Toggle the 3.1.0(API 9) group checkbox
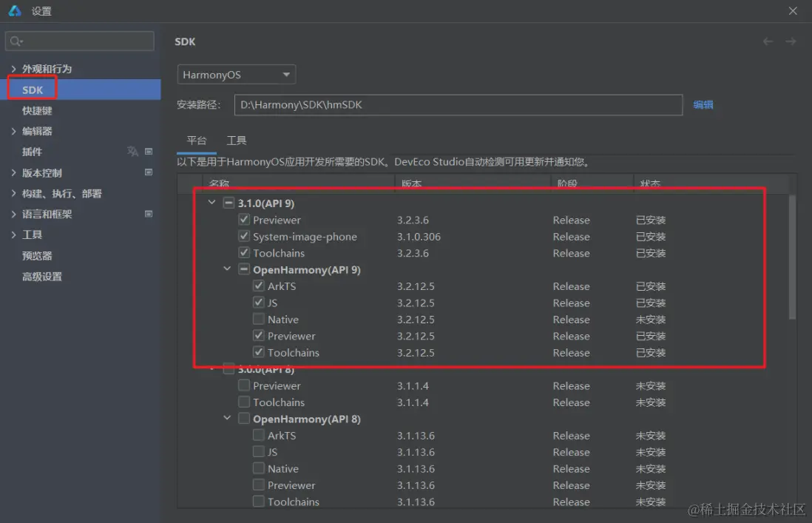Screen dimensions: 812x523 point(229,203)
